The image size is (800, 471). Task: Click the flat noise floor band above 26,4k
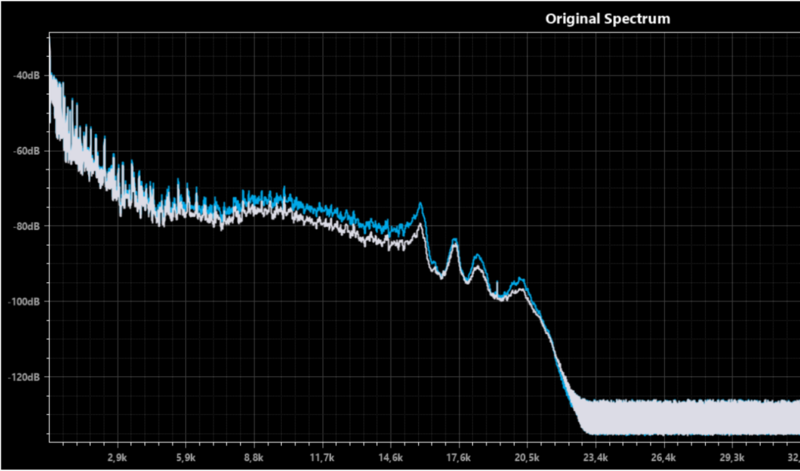click(x=664, y=416)
